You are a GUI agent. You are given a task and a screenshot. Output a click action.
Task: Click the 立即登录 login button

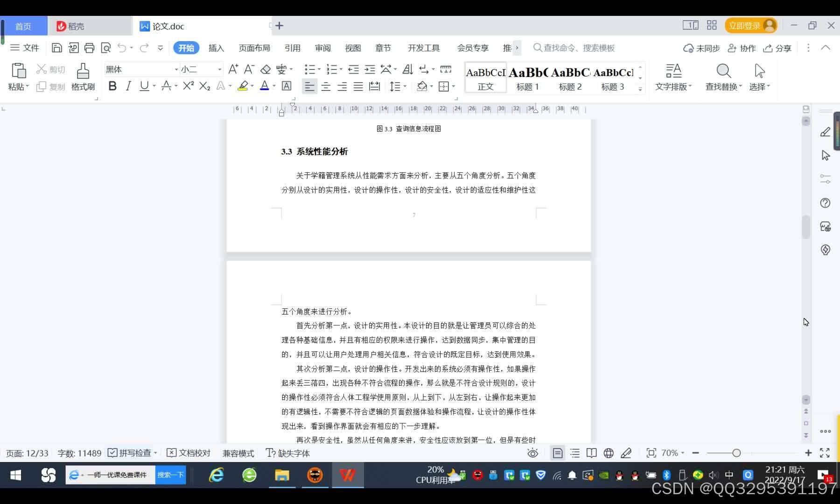[750, 26]
